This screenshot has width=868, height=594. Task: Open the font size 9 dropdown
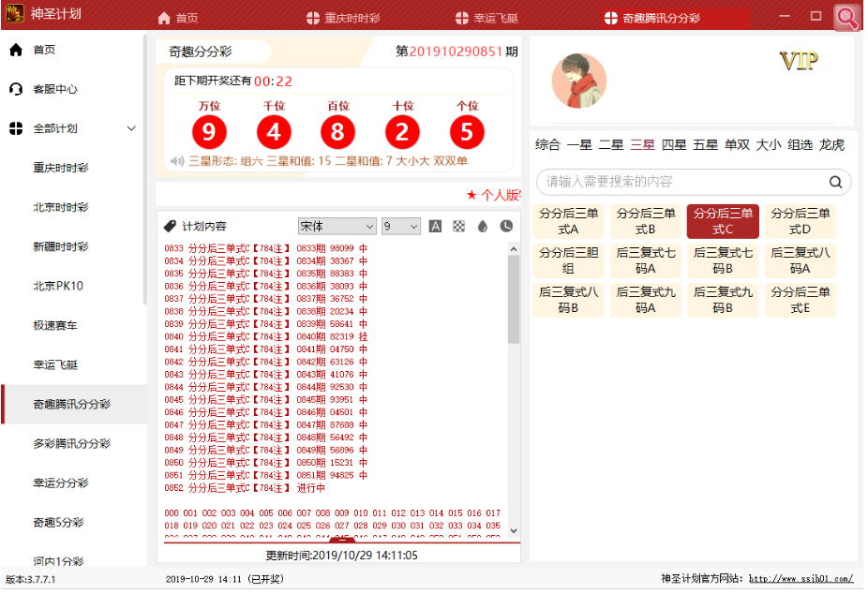pyautogui.click(x=400, y=226)
